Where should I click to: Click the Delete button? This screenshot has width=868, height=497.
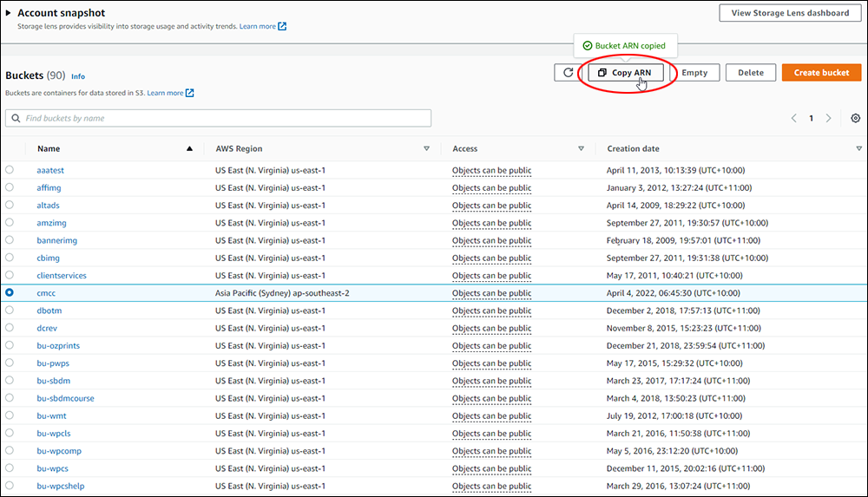[x=751, y=73]
